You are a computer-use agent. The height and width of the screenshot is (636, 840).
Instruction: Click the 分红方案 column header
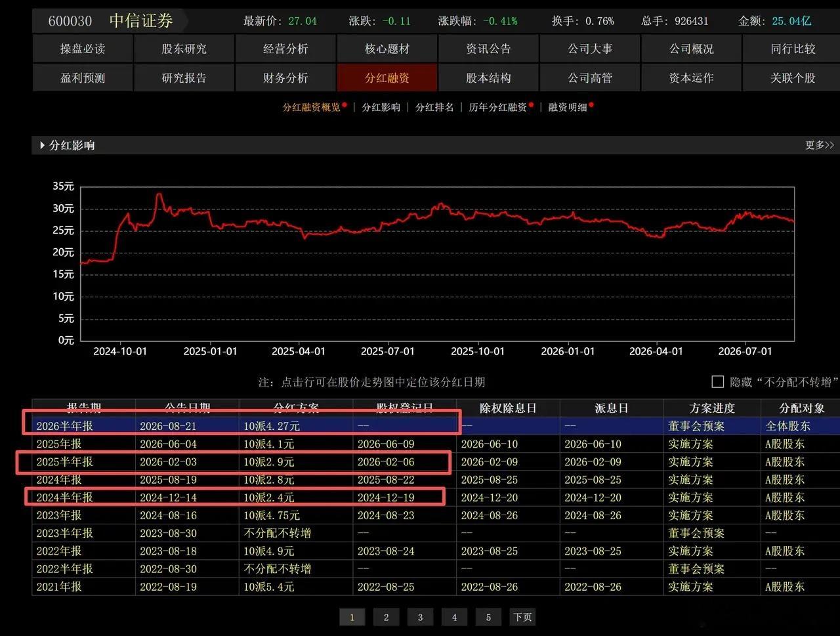296,408
